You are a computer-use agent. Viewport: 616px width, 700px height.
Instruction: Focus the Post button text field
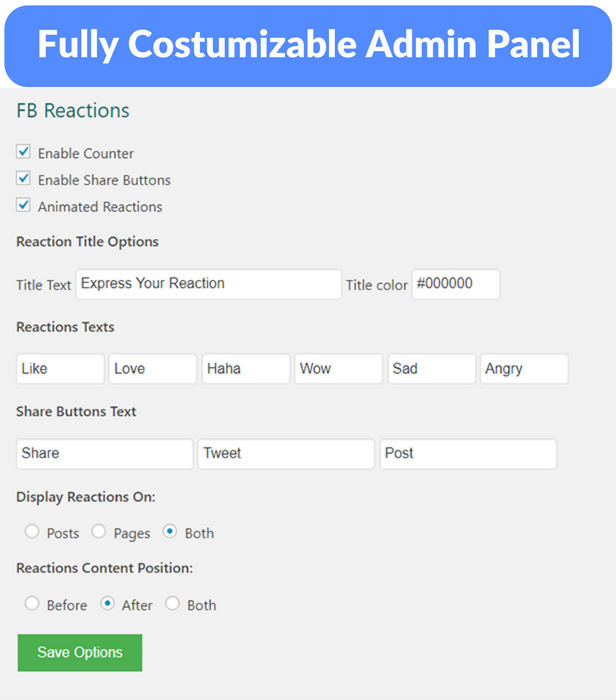467,454
